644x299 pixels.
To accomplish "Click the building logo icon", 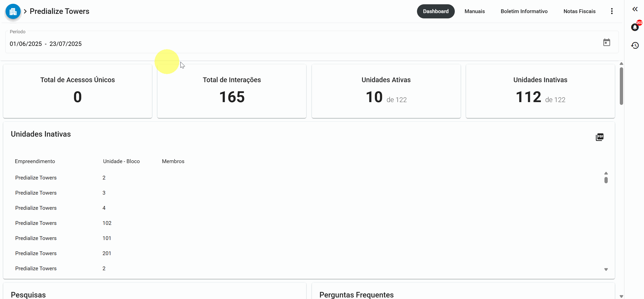I will click(13, 11).
